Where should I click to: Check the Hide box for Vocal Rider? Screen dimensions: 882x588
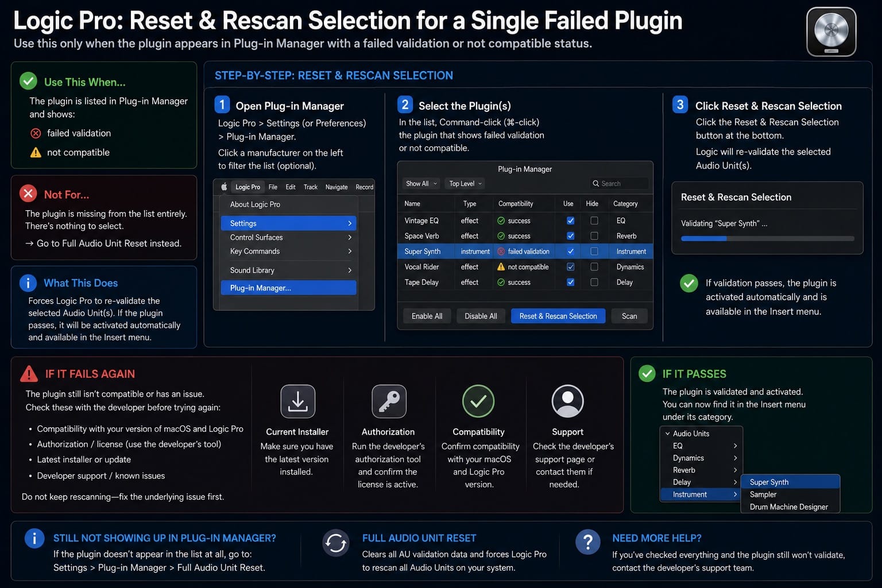[594, 267]
